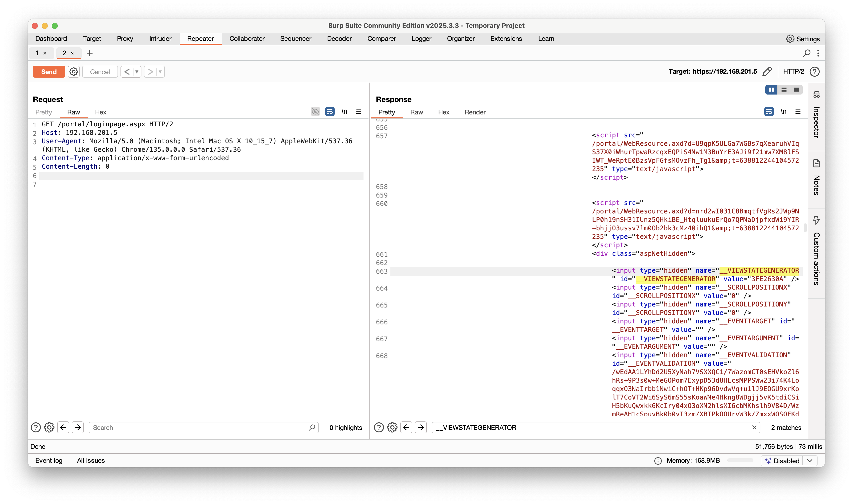Focus the Request search field
The image size is (853, 504).
pos(203,427)
